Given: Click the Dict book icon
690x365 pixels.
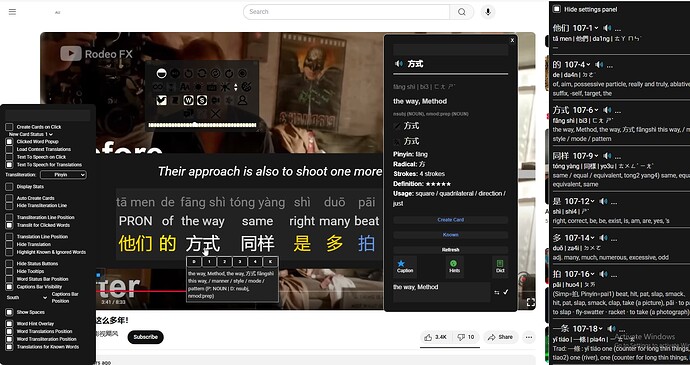Looking at the screenshot, I should (x=500, y=266).
